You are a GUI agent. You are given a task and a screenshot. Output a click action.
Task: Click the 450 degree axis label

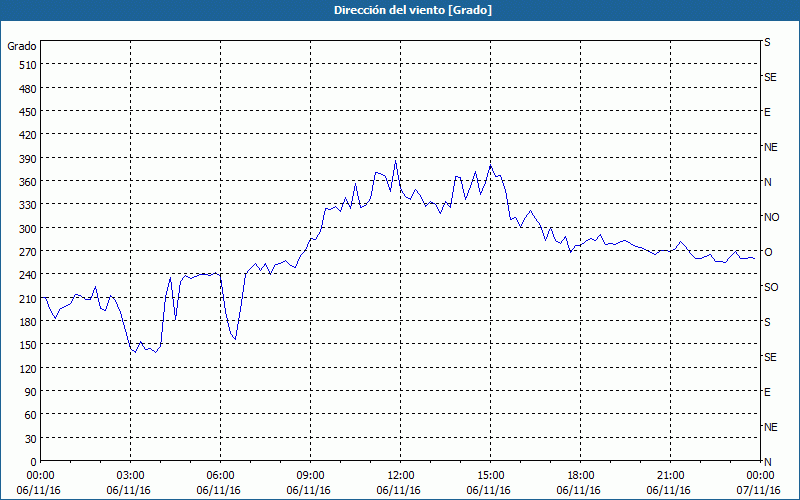28,112
